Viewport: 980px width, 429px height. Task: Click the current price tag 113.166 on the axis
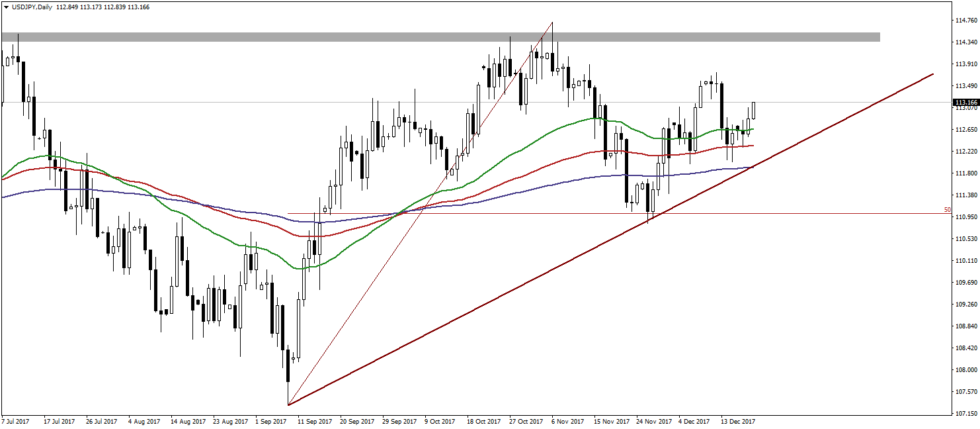[966, 103]
